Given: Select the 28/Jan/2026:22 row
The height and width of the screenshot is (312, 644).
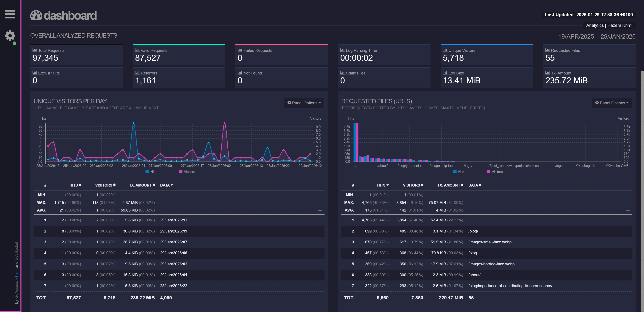Looking at the screenshot, I should (179, 286).
